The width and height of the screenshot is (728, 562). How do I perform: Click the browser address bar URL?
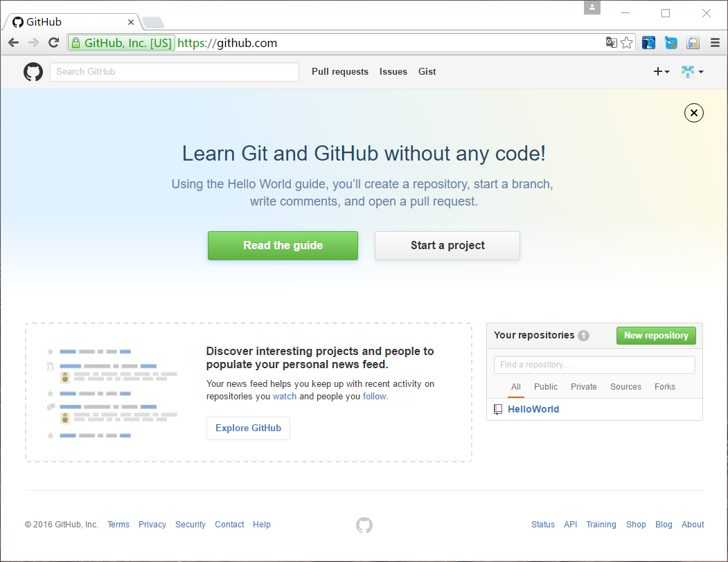coord(227,43)
